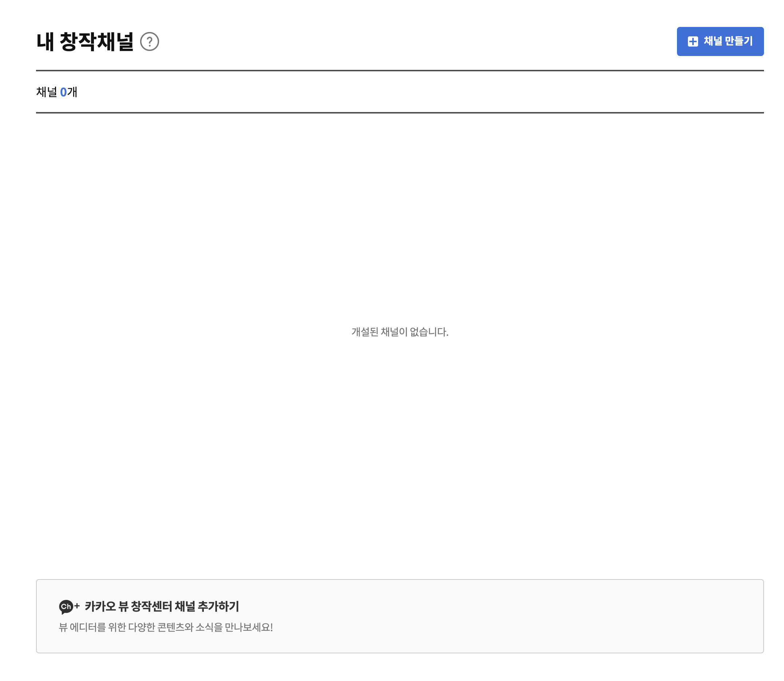
Task: Click the 개 counter suffix after 0
Action: [72, 92]
